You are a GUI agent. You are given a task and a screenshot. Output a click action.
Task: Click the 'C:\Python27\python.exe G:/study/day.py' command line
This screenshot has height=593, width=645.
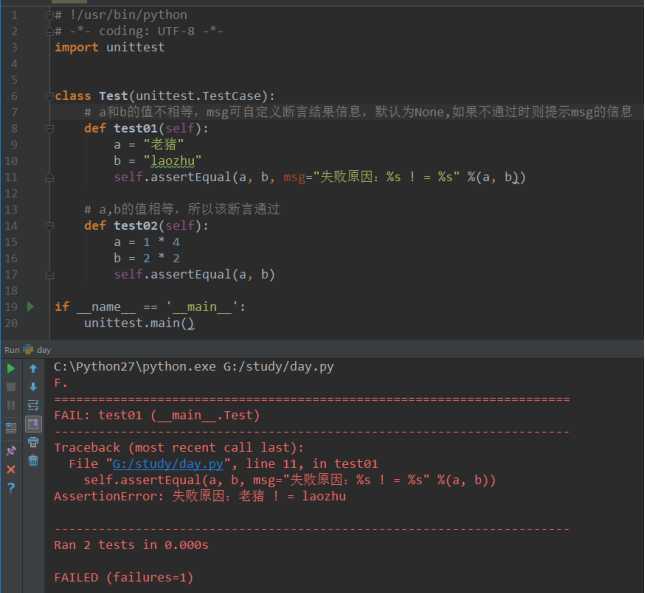click(x=194, y=366)
